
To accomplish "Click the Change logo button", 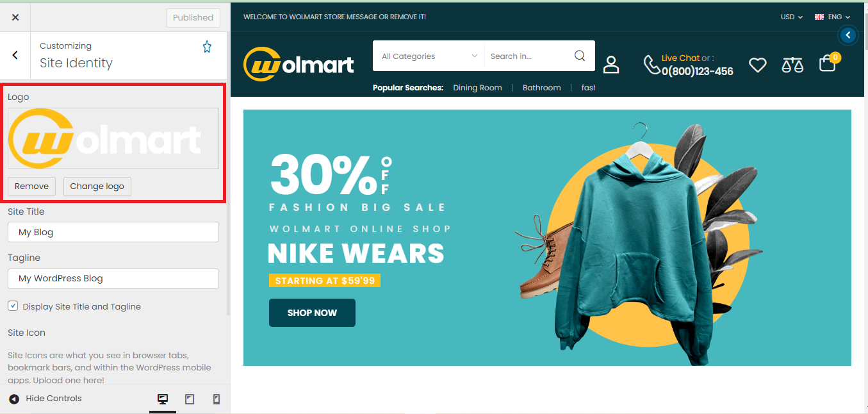I will (x=97, y=186).
